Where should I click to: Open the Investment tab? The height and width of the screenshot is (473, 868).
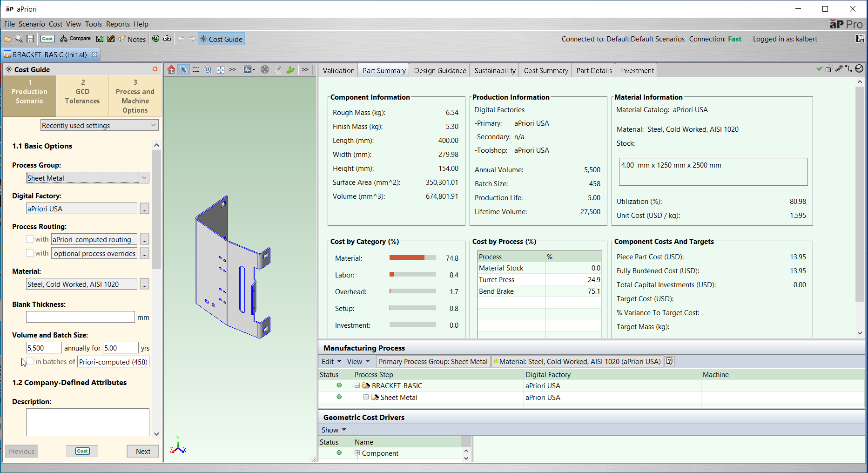click(637, 70)
